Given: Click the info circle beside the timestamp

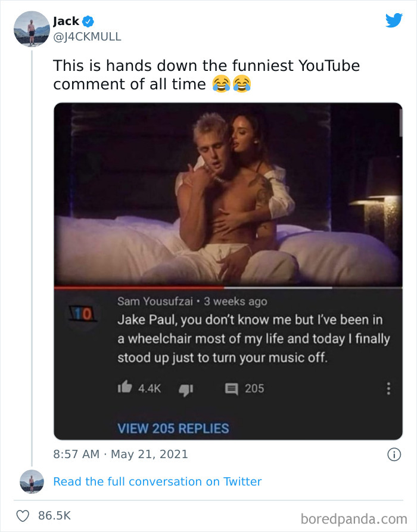Looking at the screenshot, I should click(x=396, y=454).
